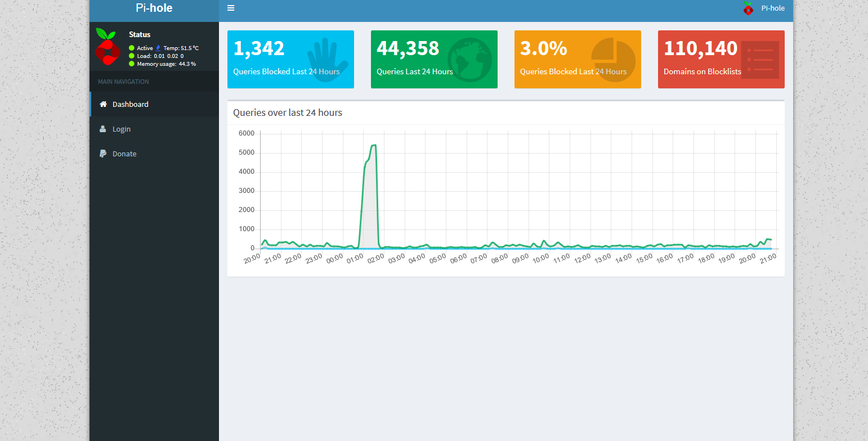Toggle the hamburger sidebar menu icon
The width and height of the screenshot is (868, 441).
click(231, 8)
